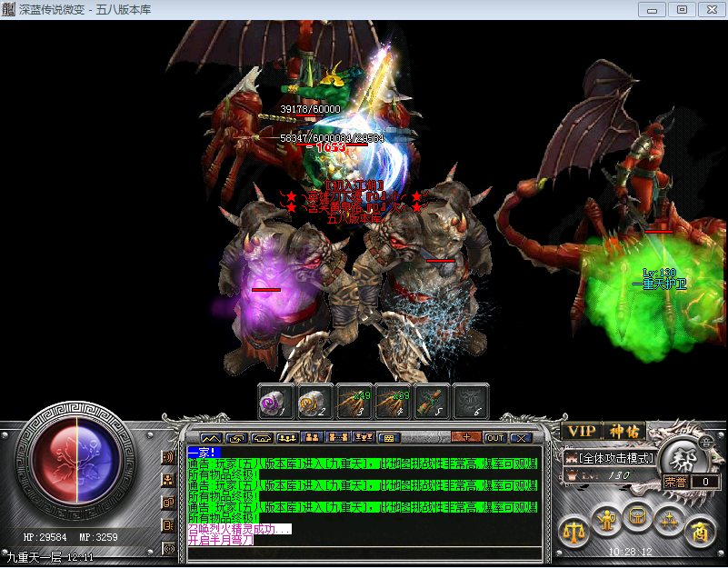Viewport: 728px width, 568px height.
Task: Click the 荣誉 honor label
Action: coord(675,482)
